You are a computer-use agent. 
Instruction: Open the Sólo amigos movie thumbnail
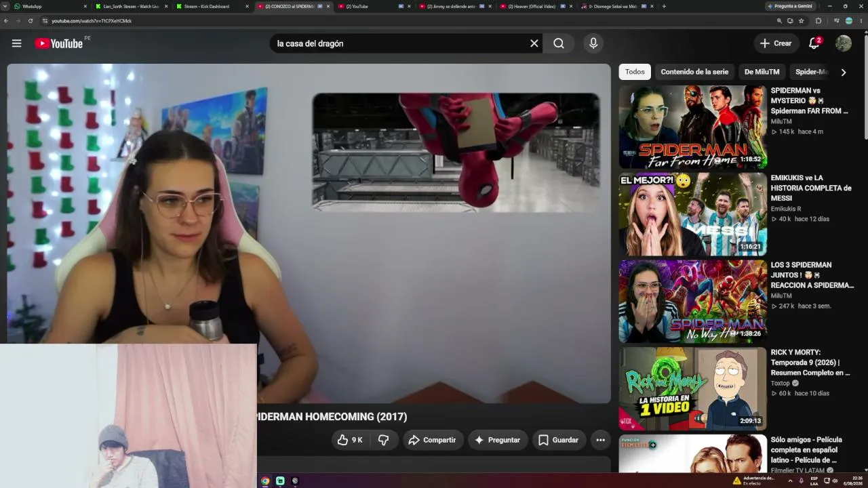[x=692, y=453]
